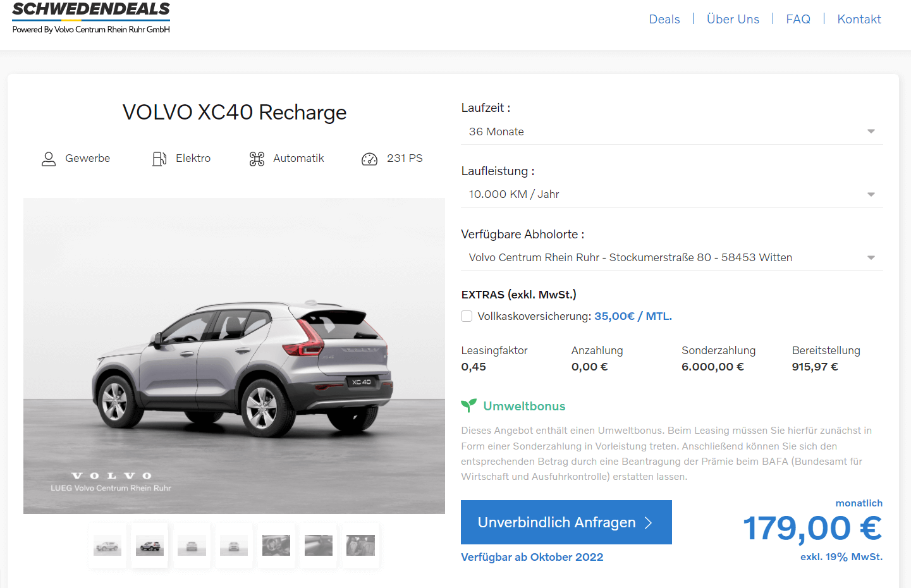The image size is (911, 588).
Task: Click the Bereitstellung 915,97 € value
Action: coord(815,367)
